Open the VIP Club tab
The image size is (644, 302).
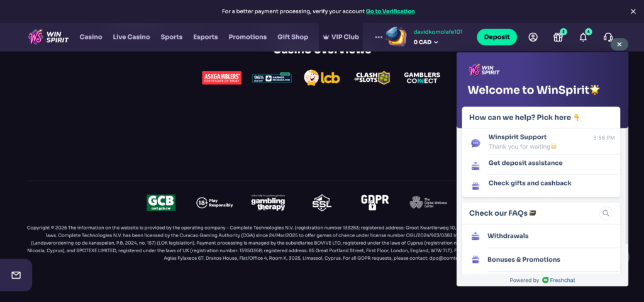[x=341, y=37]
